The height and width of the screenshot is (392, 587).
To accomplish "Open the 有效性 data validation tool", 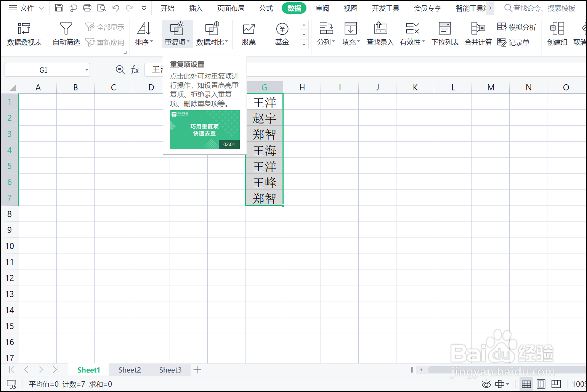I will (x=412, y=34).
